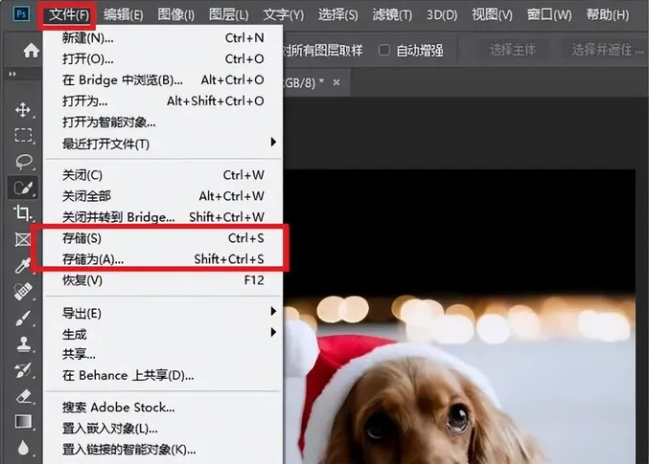
Task: Choose 打开(O)... menu entry
Action: click(163, 59)
